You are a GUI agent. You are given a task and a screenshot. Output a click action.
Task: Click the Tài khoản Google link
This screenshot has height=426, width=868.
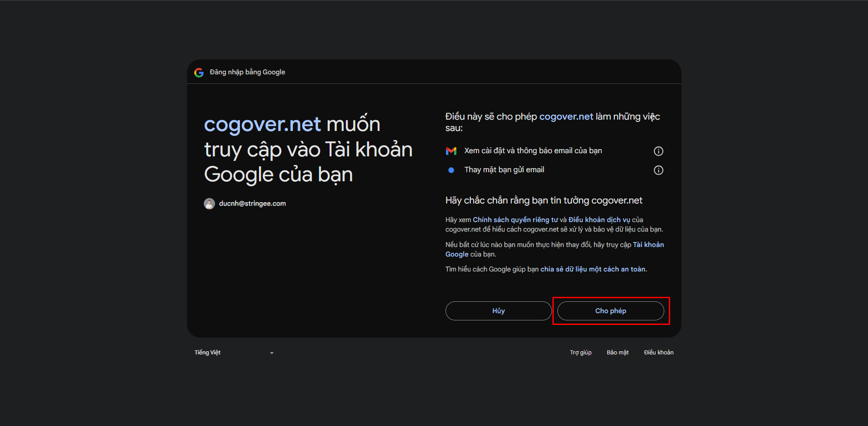649,244
